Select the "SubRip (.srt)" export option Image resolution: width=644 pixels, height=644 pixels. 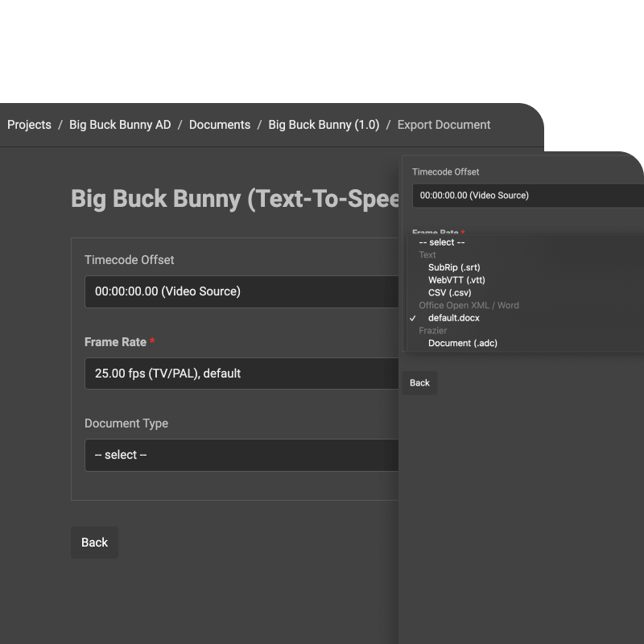click(454, 267)
